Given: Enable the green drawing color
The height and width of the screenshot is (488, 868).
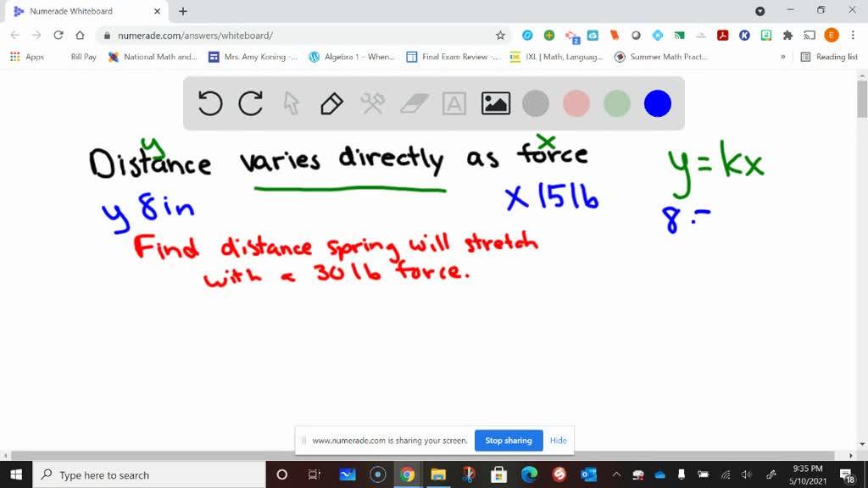Looking at the screenshot, I should [617, 103].
